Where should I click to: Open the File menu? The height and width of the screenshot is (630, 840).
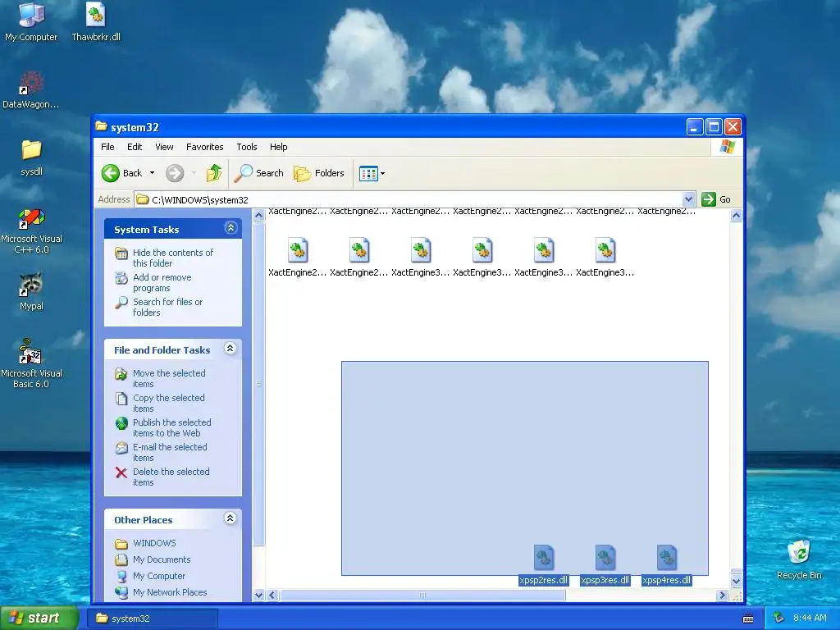coord(107,147)
